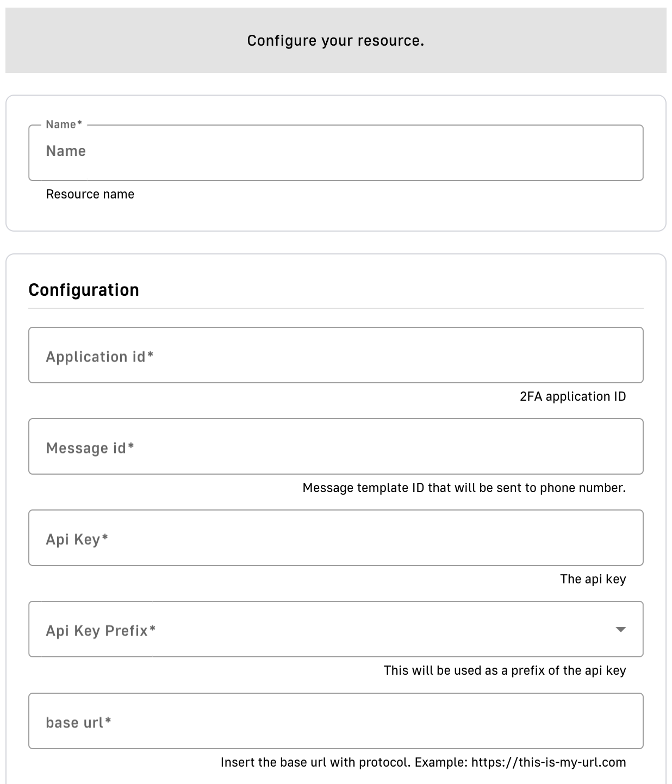Click the 'Message id*' placeholder label
The image size is (672, 784).
point(90,448)
